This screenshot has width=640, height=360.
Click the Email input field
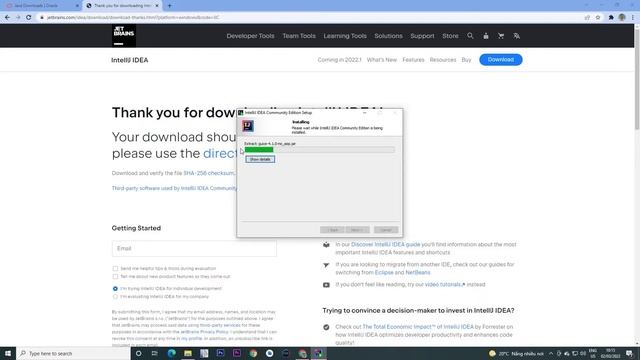coord(194,249)
